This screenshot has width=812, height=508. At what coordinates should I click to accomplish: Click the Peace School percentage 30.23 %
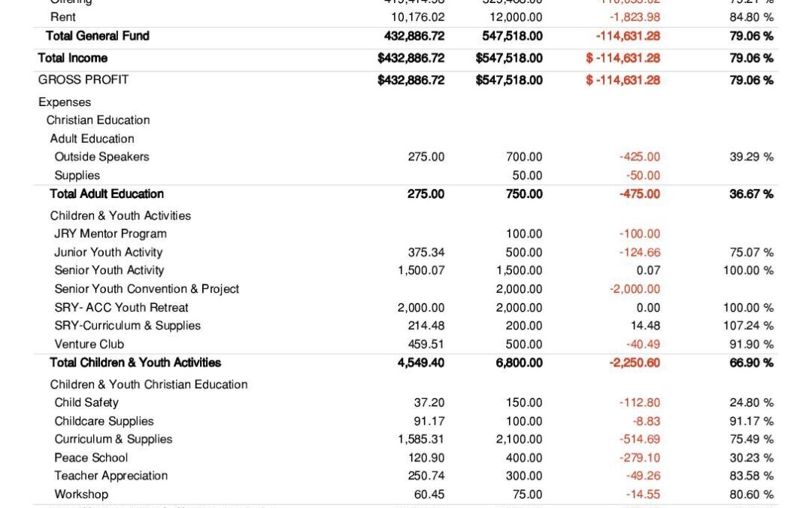(x=751, y=458)
